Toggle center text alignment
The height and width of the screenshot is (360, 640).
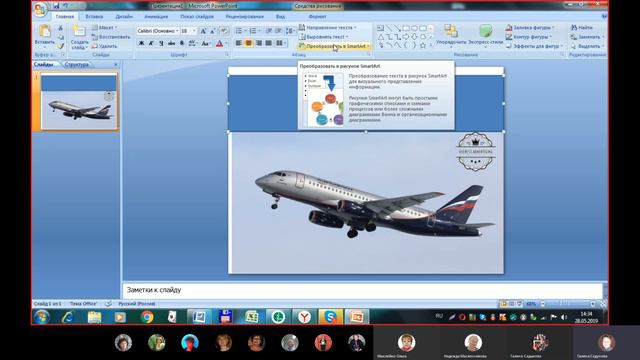[249, 43]
